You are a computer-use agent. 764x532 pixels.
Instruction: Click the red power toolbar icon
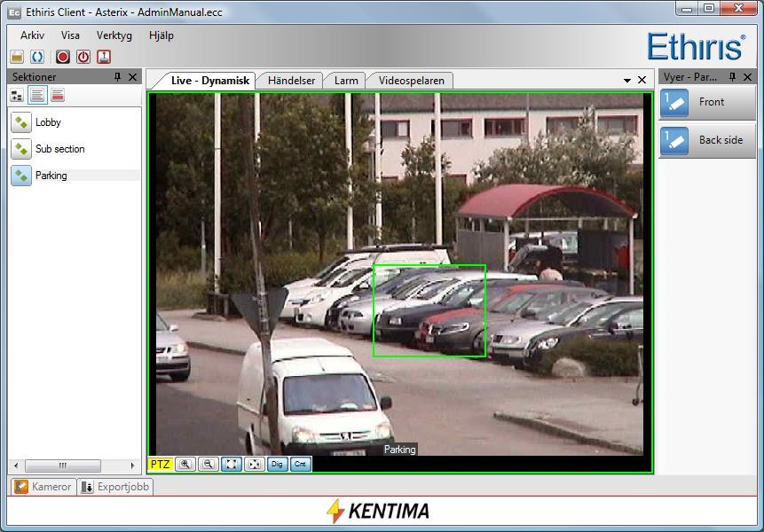(x=83, y=57)
